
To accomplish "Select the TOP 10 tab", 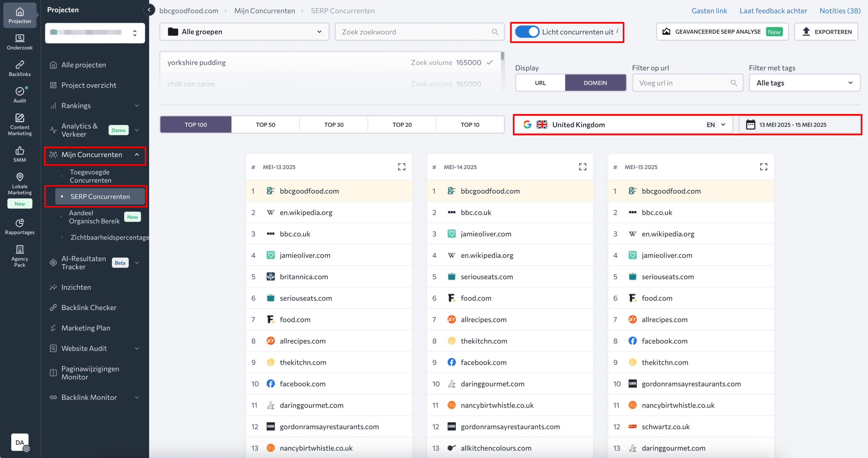I will click(x=470, y=125).
